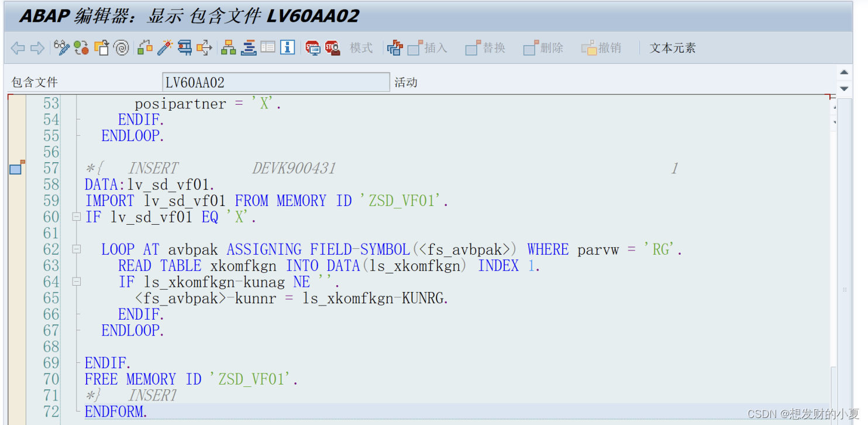The height and width of the screenshot is (425, 868).
Task: Toggle display/change mode with glasses-pencil icon
Action: 61,48
